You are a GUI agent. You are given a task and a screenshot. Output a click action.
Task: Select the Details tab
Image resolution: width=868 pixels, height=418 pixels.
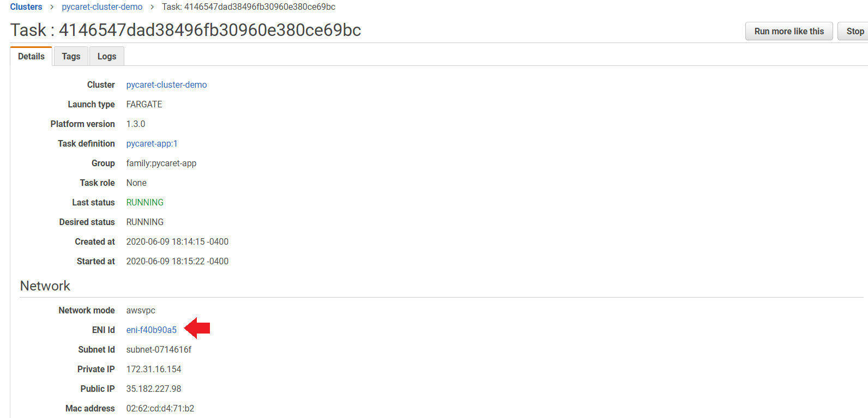pyautogui.click(x=31, y=56)
